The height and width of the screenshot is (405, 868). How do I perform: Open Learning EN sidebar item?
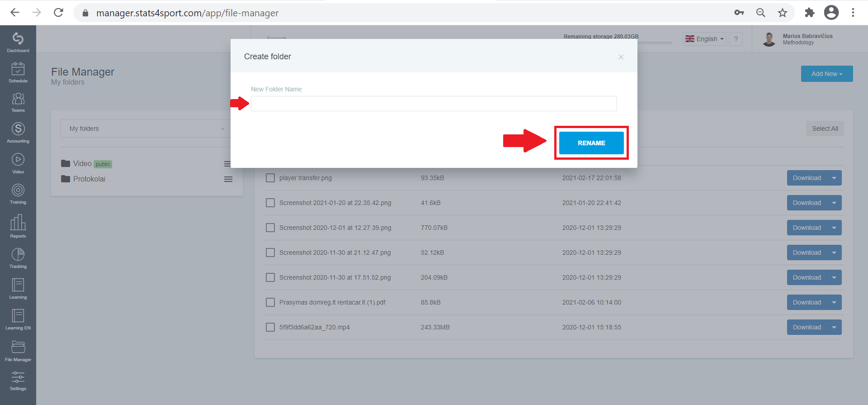pyautogui.click(x=18, y=319)
